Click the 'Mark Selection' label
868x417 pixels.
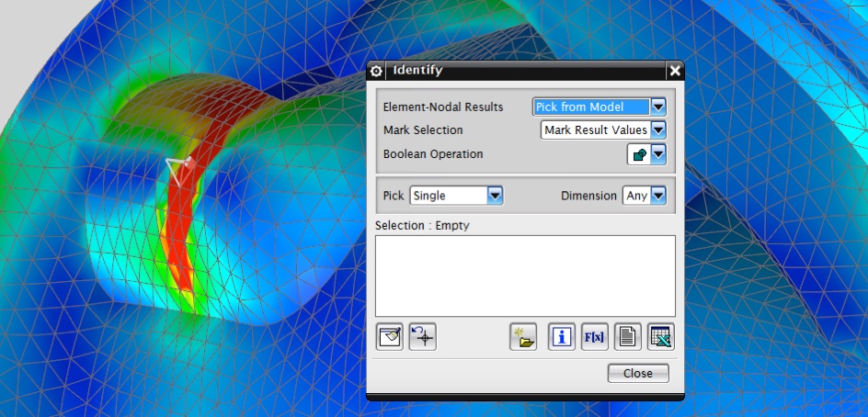coord(423,130)
